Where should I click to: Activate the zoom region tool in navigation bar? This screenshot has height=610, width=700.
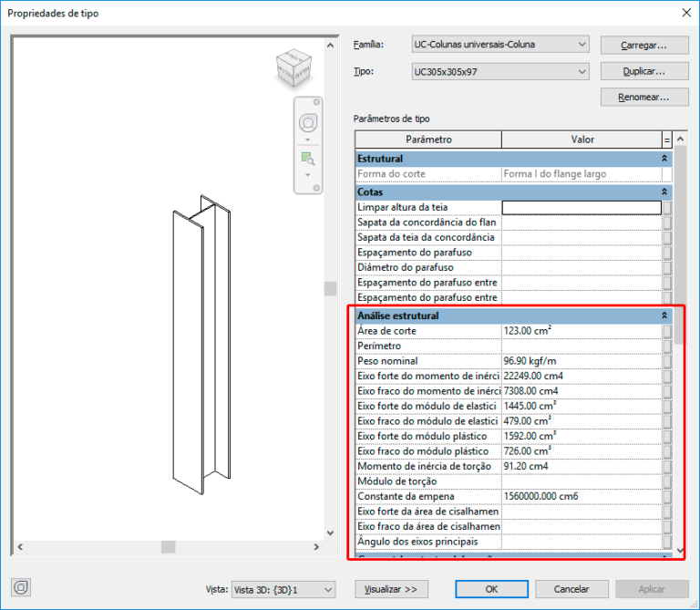click(x=308, y=159)
